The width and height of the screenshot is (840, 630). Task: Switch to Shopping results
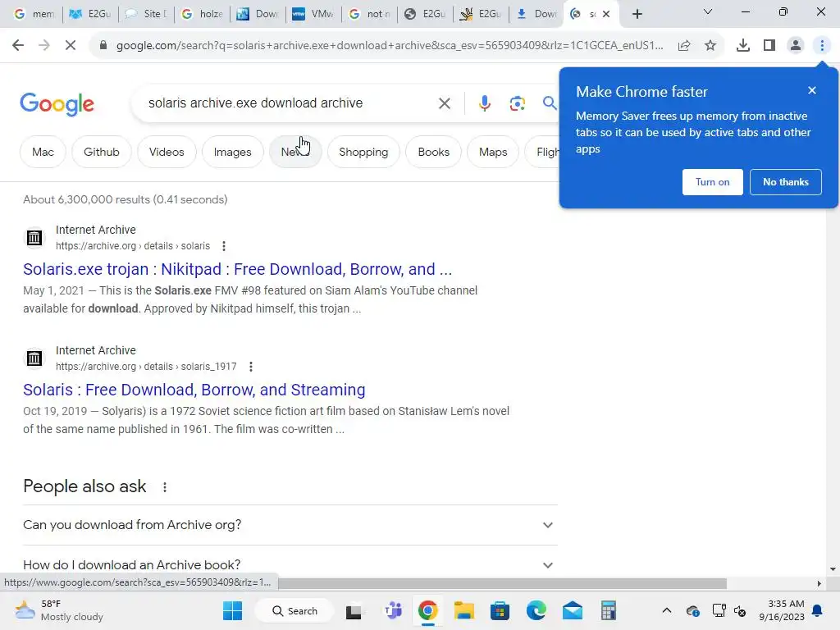coord(363,152)
